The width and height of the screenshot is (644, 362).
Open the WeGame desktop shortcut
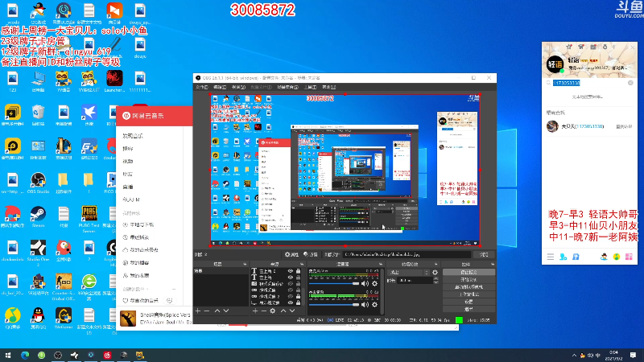64,318
